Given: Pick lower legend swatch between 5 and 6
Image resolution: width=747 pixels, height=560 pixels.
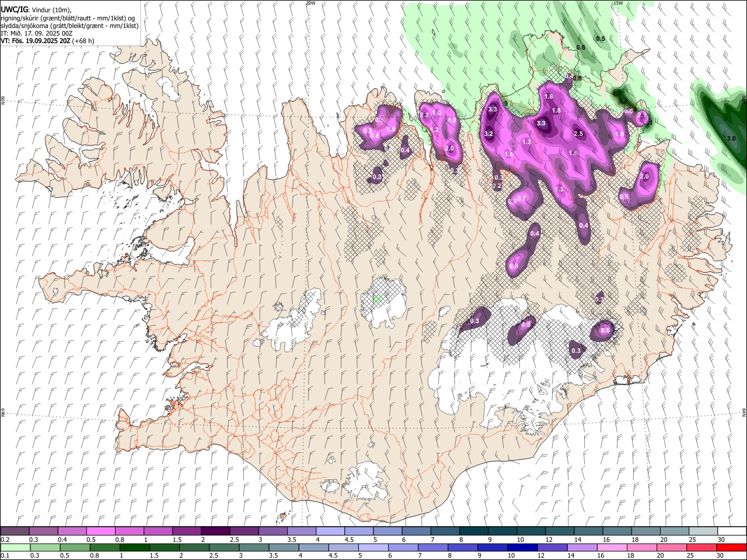Looking at the screenshot, I should 373,547.
